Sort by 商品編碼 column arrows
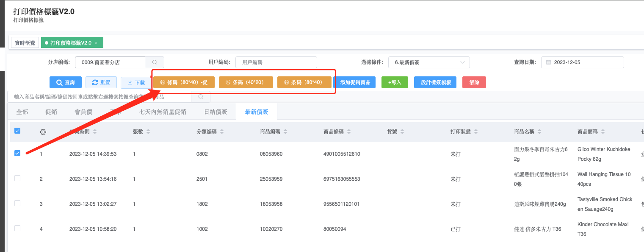Screen dimensions: 644x252 pyautogui.click(x=285, y=132)
